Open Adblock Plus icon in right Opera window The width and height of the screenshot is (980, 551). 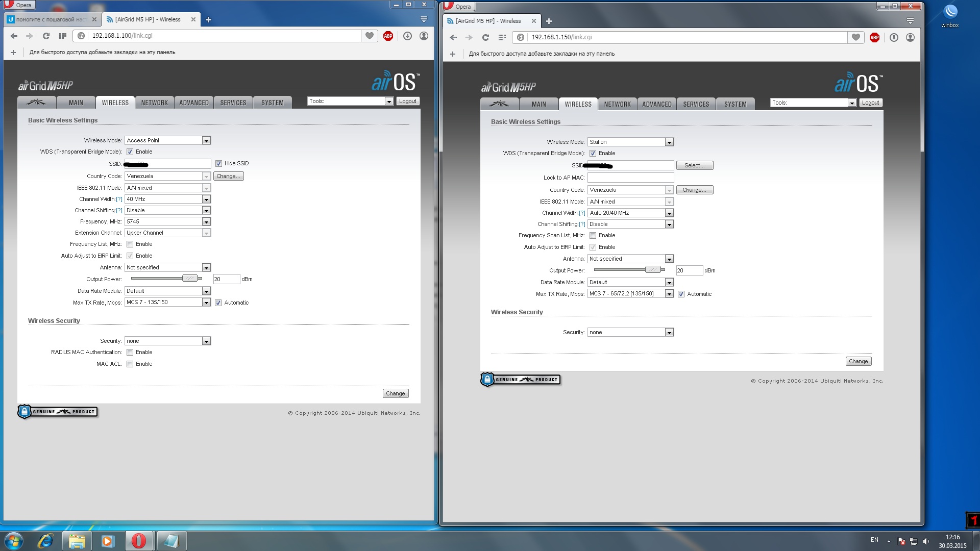click(x=874, y=37)
